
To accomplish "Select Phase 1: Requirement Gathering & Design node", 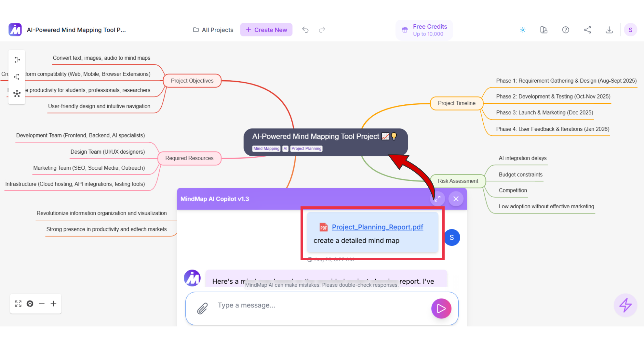I will tap(566, 81).
